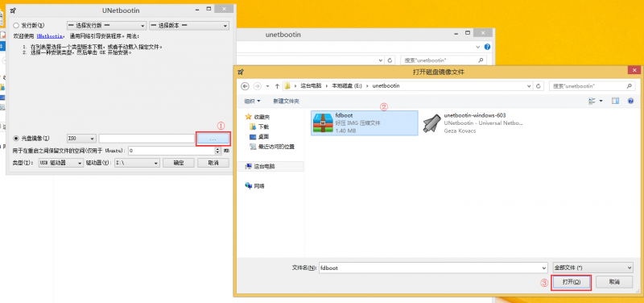
Task: Click the help icon in the background unetbootin window
Action: coord(487,47)
